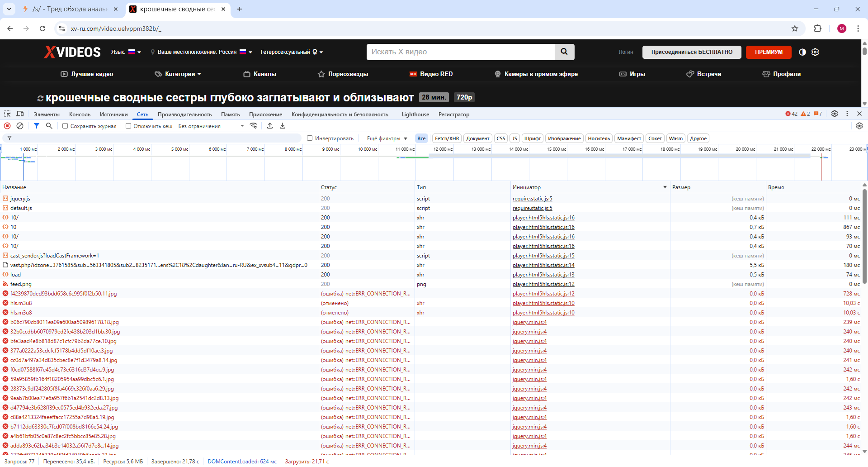Check the Отключить кеш checkbox
Viewport: 868px width, 467px height.
tap(128, 126)
